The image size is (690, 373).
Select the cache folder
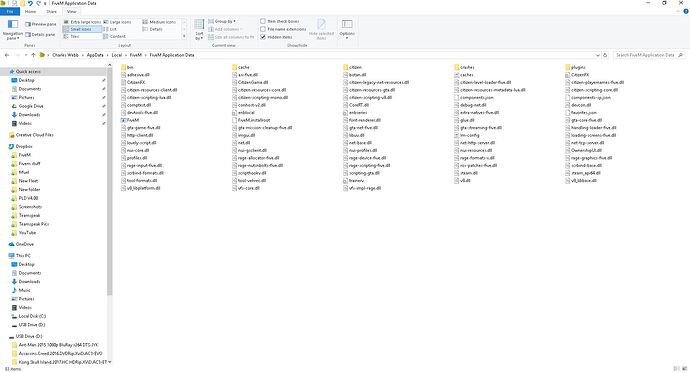(241, 67)
